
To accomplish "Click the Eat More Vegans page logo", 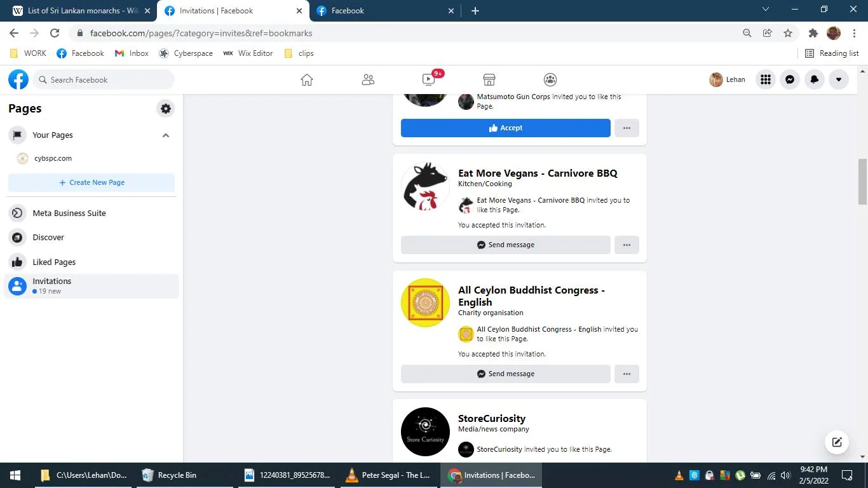I will 425,186.
